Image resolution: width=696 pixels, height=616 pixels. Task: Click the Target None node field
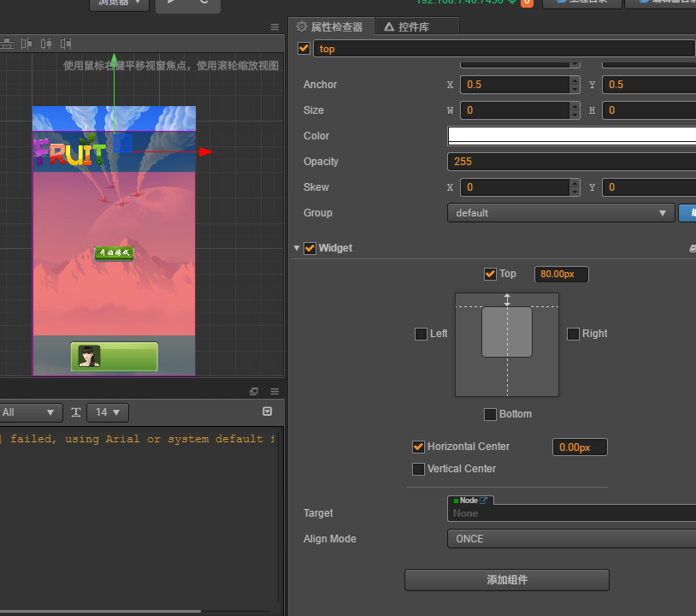572,513
